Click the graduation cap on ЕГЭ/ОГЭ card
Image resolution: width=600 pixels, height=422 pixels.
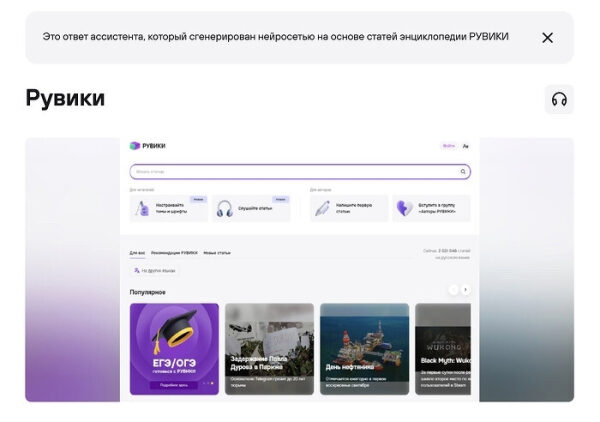(173, 331)
